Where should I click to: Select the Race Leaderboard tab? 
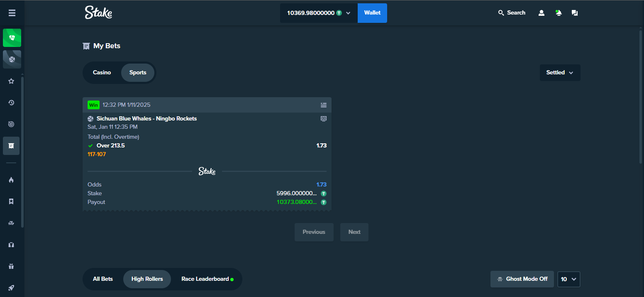pos(207,279)
